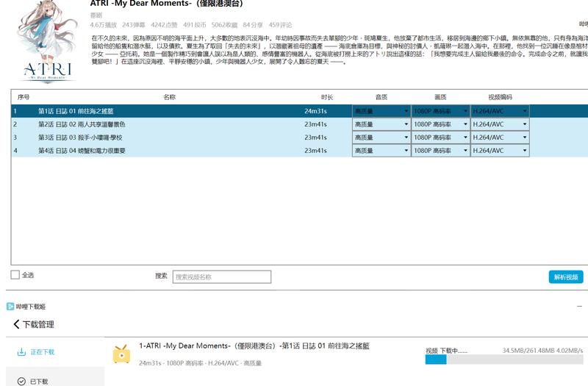Open the H.264/AVC dropdown in row 3
This screenshot has height=386, width=588.
500,137
